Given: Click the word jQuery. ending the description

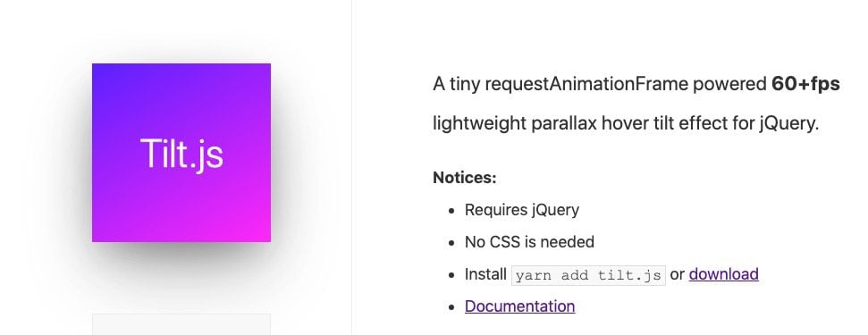Looking at the screenshot, I should pos(788,124).
